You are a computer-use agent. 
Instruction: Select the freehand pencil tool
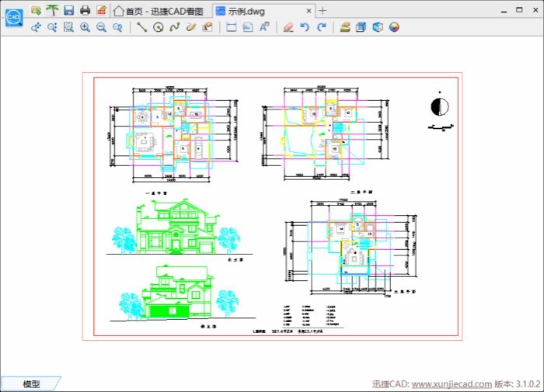coord(191,27)
